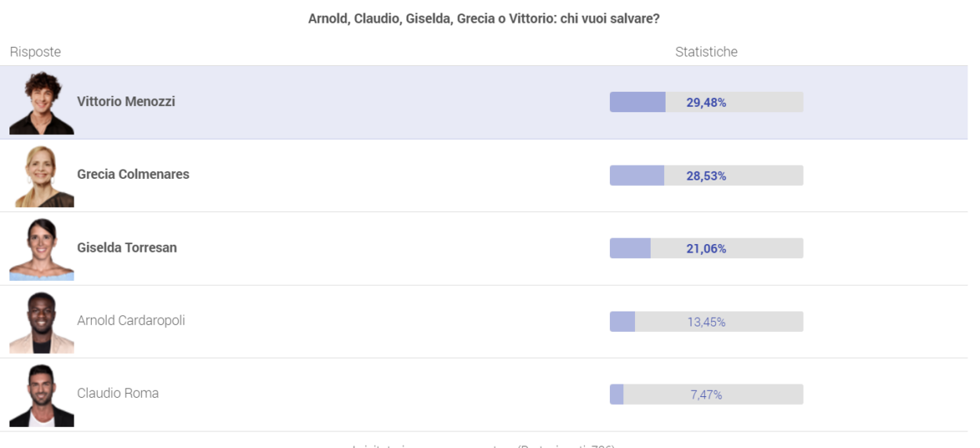This screenshot has width=980, height=448.
Task: Click the Statistiche column header
Action: 706,52
